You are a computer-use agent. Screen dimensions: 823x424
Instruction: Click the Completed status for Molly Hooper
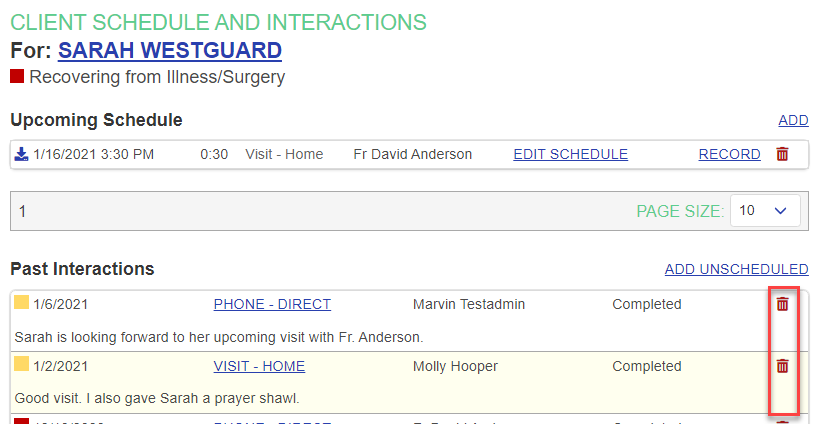(x=646, y=366)
